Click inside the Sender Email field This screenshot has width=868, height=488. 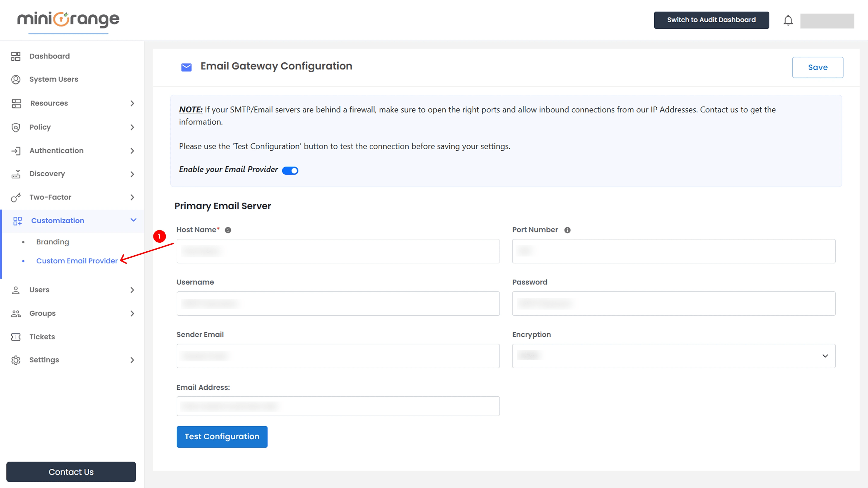click(338, 356)
